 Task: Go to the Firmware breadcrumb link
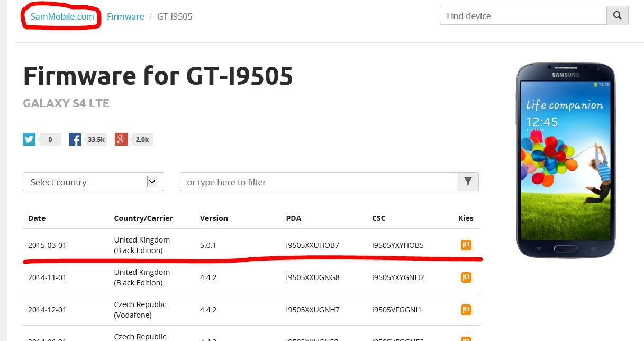(x=125, y=16)
